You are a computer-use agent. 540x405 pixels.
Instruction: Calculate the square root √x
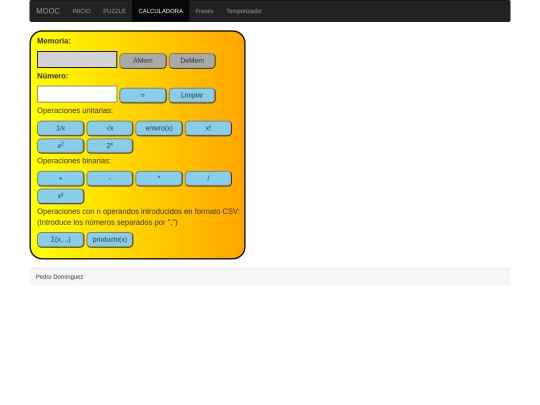(110, 128)
